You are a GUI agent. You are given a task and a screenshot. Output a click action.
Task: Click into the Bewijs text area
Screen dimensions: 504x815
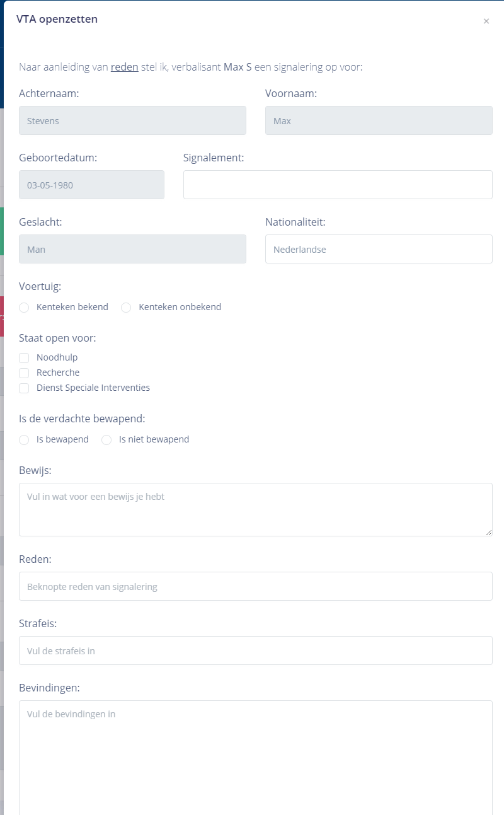(256, 509)
